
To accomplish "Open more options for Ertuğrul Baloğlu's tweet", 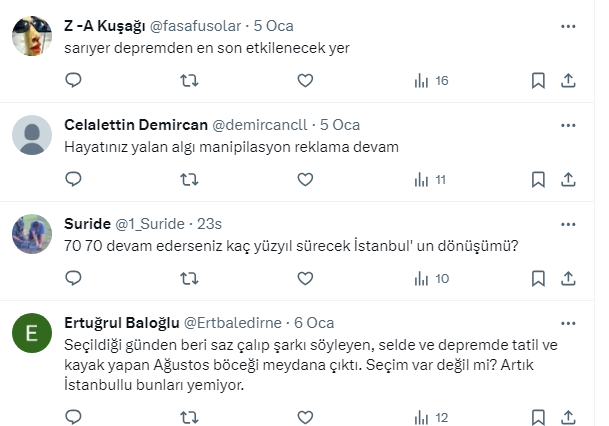I will pyautogui.click(x=568, y=323).
